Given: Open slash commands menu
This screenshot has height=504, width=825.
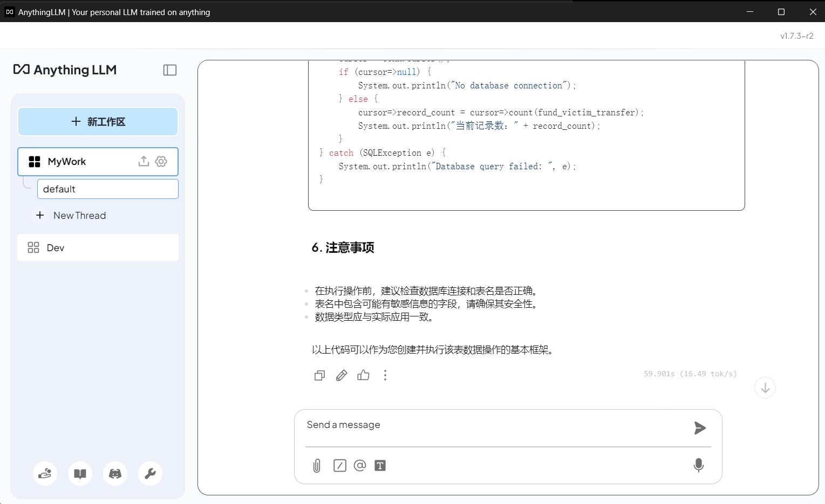Looking at the screenshot, I should (339, 466).
